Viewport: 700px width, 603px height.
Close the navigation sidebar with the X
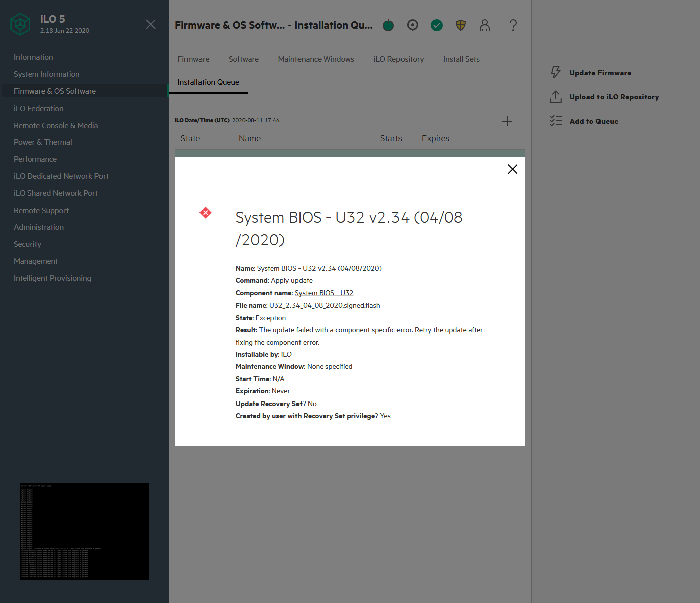coord(151,24)
